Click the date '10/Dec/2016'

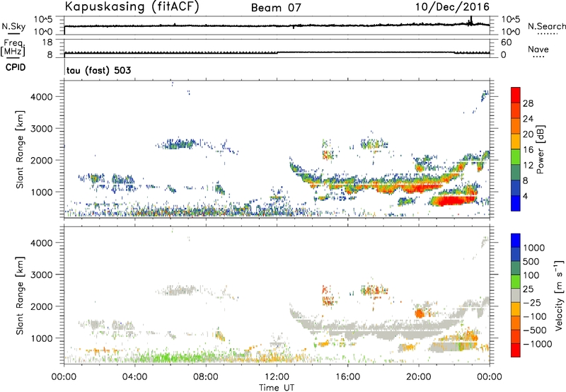tap(452, 6)
